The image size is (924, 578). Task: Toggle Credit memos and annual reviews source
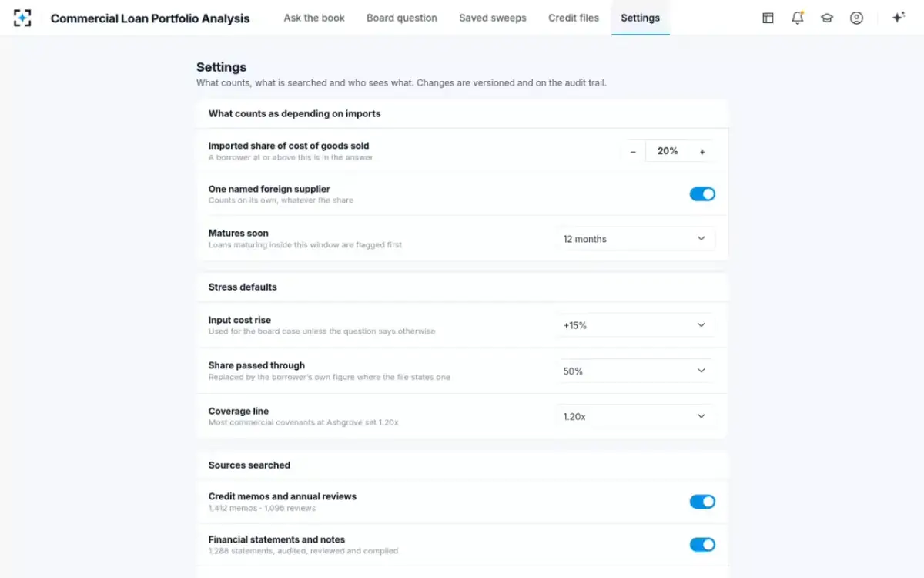coord(702,502)
